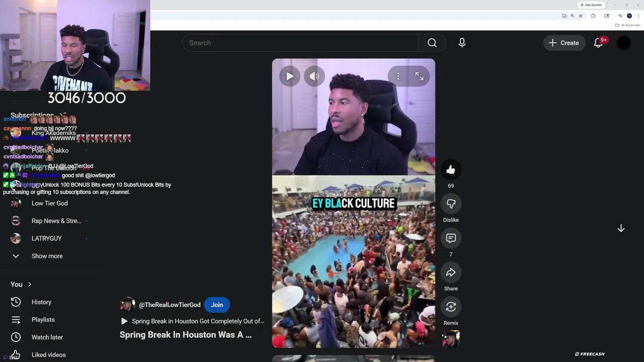Expand the Short to fullscreen
644x362 pixels.
coord(419,76)
